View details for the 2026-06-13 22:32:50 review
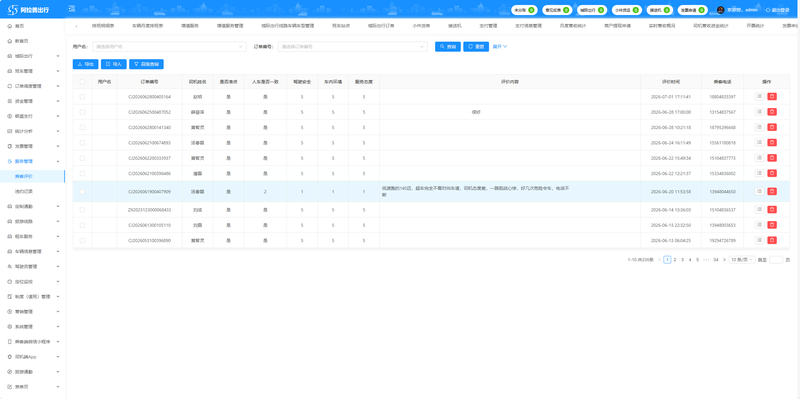 [759, 225]
